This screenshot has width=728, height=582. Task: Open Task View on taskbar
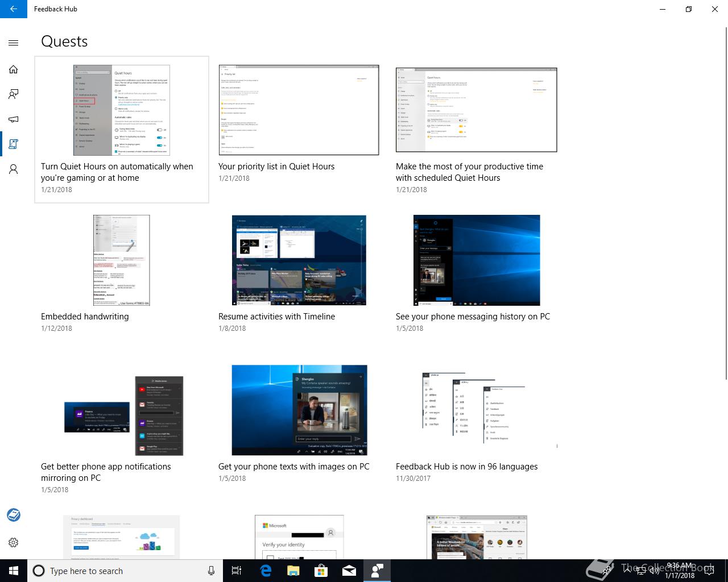click(237, 571)
